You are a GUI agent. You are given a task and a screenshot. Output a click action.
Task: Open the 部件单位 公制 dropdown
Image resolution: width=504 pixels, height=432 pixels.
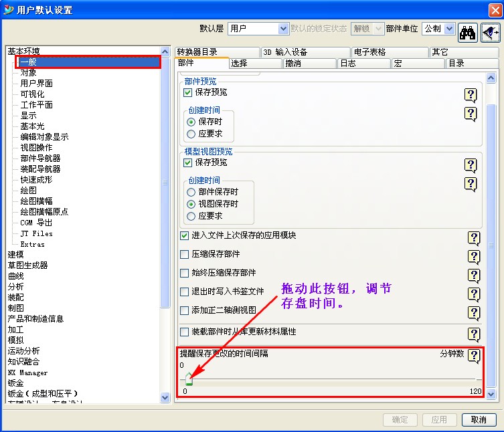click(449, 29)
